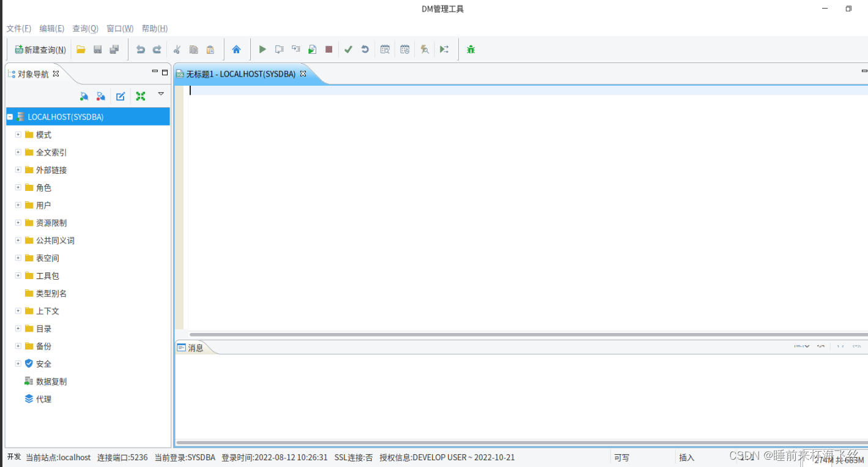Click 连接端口:5236 in status bar

point(122,457)
